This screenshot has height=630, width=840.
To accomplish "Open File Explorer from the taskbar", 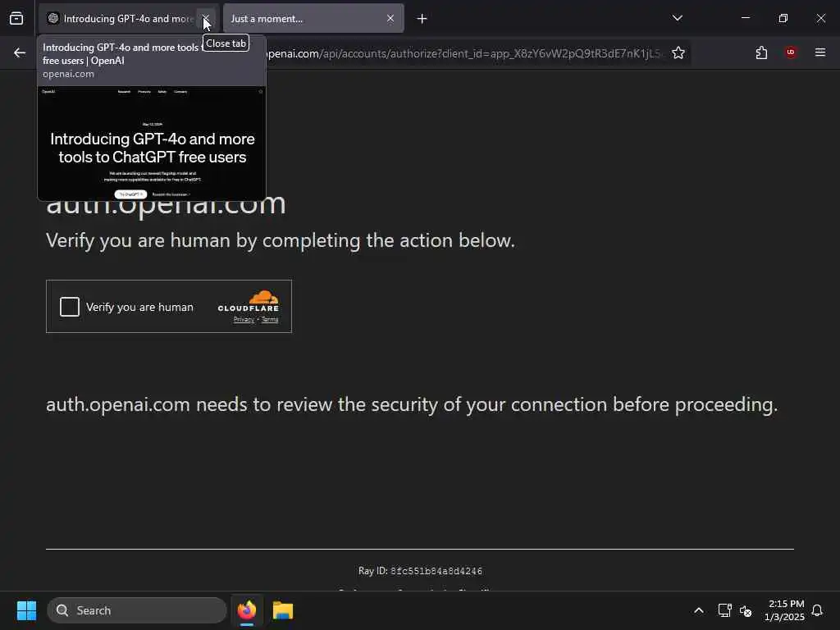I will pos(283,610).
